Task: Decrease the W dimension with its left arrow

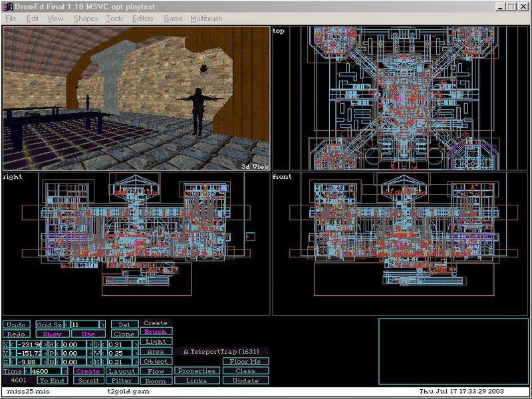Action: [x=103, y=353]
